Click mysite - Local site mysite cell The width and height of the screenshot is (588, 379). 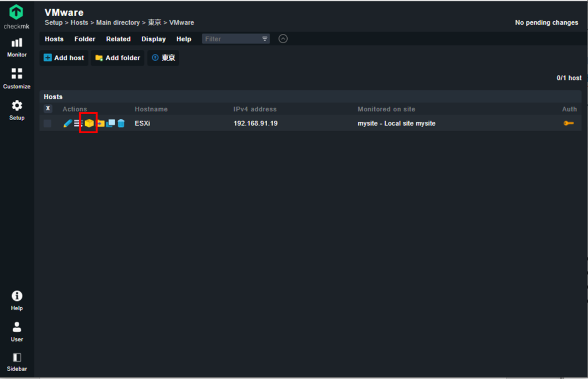click(x=396, y=123)
